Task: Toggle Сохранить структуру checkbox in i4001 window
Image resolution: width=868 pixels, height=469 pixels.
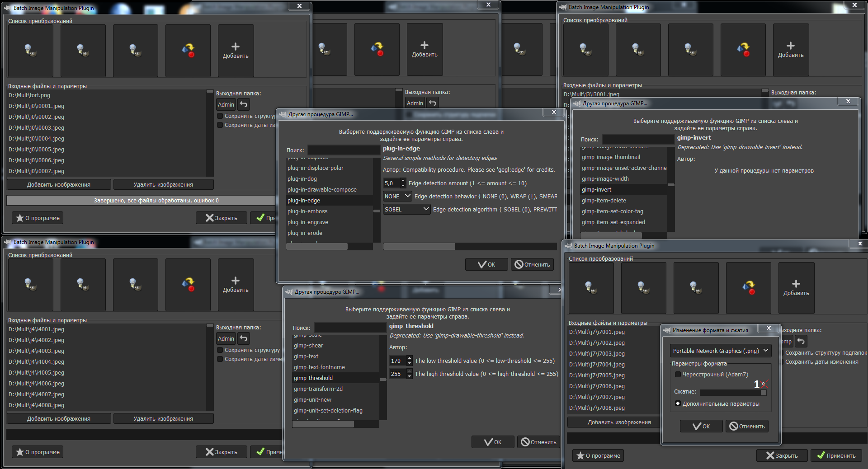Action: 220,350
